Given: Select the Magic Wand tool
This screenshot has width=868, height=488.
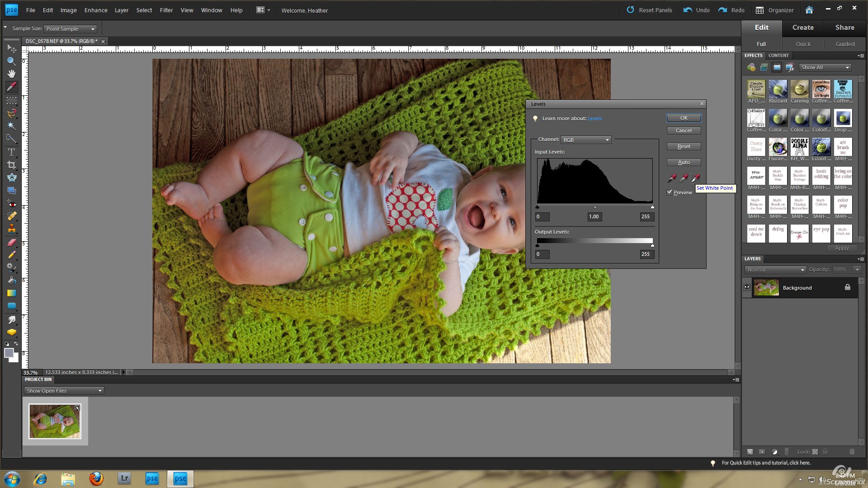Looking at the screenshot, I should 11,126.
